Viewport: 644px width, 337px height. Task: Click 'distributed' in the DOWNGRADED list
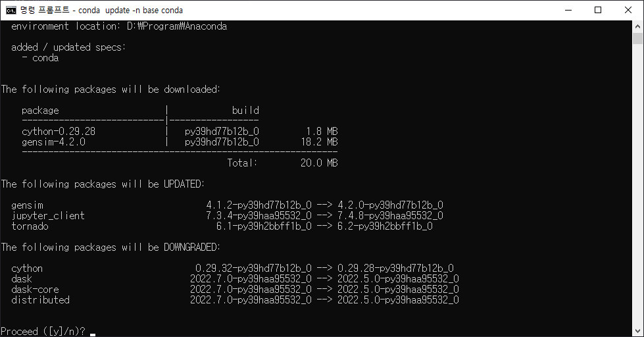pyautogui.click(x=40, y=299)
